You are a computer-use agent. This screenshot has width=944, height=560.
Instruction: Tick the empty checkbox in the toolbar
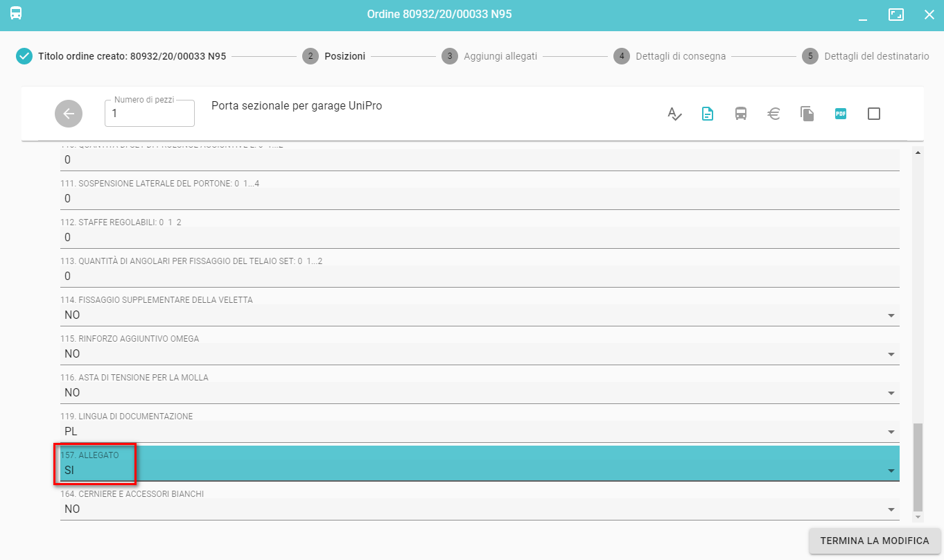point(874,114)
